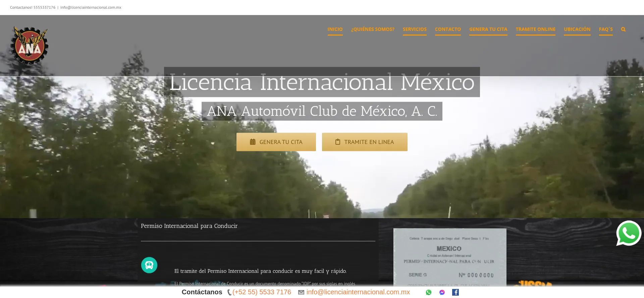Open the Facebook icon in footer bar
Screen dimensions: 644x298
(455, 292)
